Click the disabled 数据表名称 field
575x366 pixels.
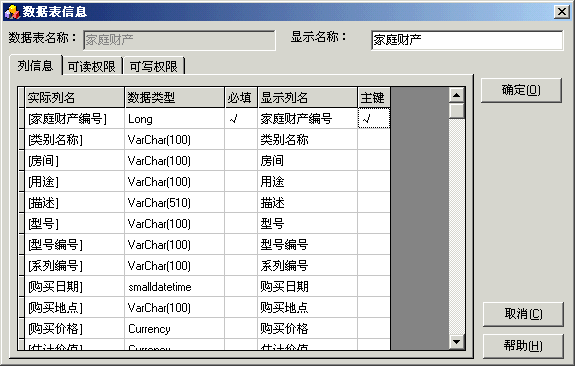click(x=179, y=40)
